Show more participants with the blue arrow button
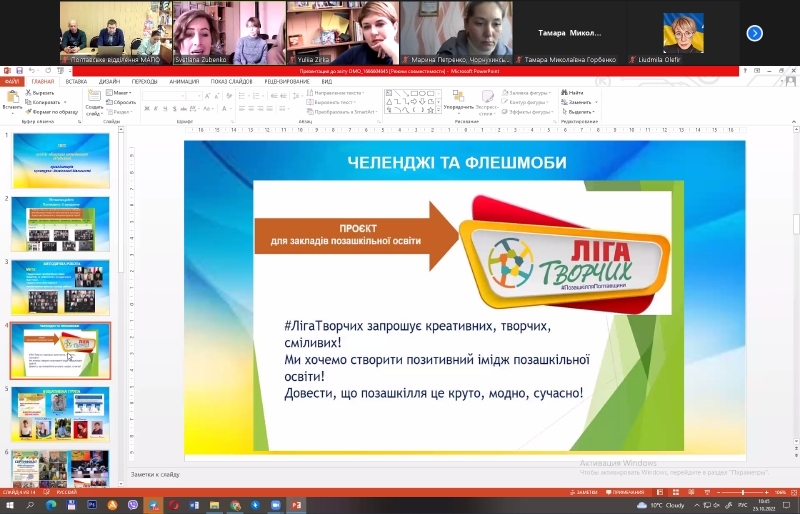Screen dimensions: 800x514 click(755, 33)
